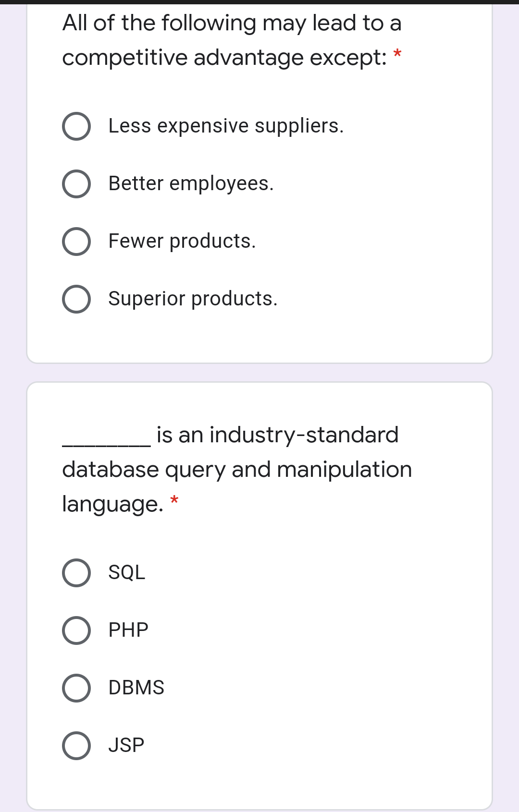Click the 'SQL' answer label
Viewport: 519px width, 812px height.
pyautogui.click(x=126, y=573)
